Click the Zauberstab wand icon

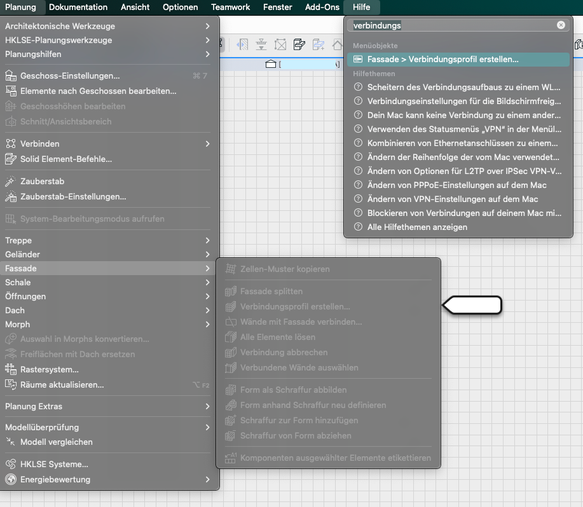[10, 181]
